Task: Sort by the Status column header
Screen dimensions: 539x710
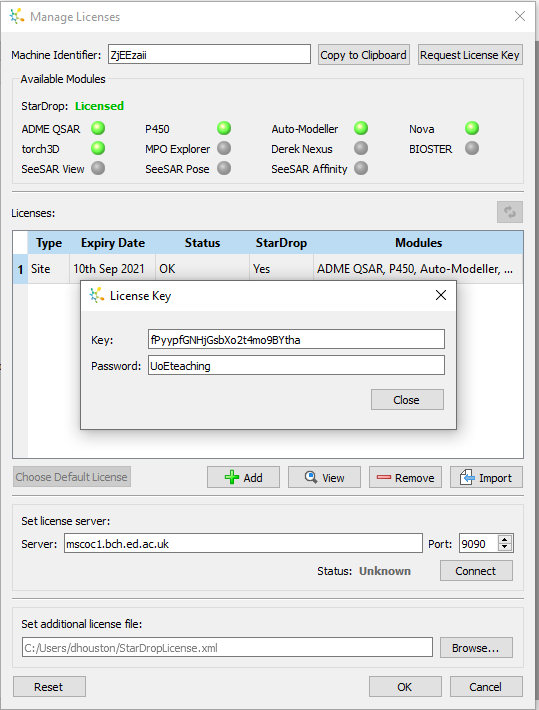Action: tap(202, 243)
